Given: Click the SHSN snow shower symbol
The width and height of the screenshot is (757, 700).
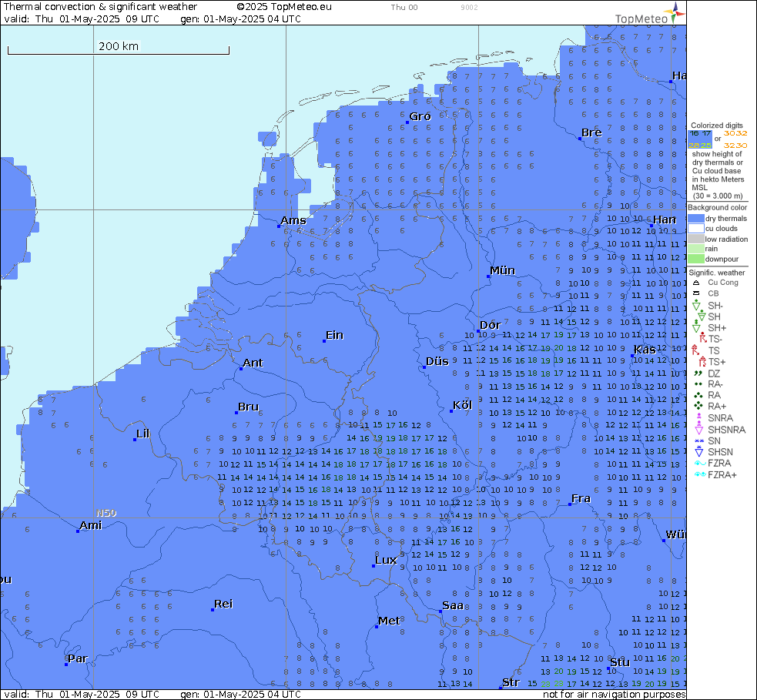Looking at the screenshot, I should point(698,451).
